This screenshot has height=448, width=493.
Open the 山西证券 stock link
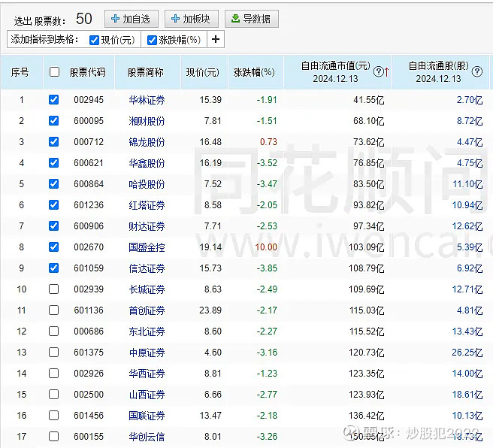pyautogui.click(x=147, y=395)
